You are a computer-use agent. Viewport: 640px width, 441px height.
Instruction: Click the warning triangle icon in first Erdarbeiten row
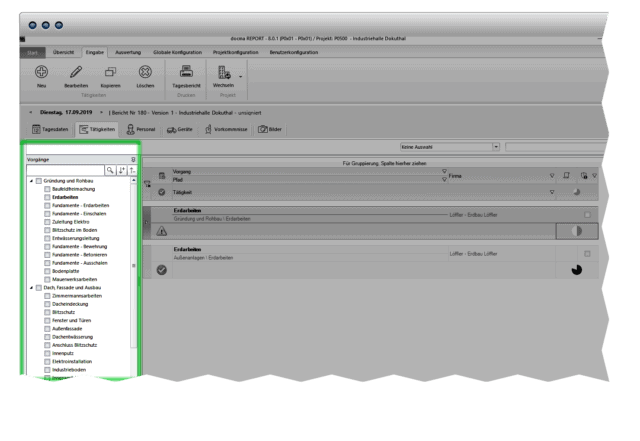[x=162, y=231]
